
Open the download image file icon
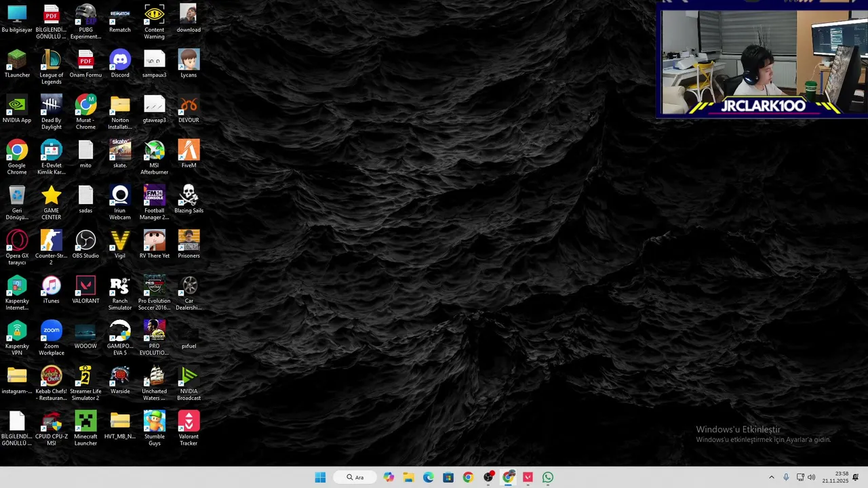coord(189,19)
